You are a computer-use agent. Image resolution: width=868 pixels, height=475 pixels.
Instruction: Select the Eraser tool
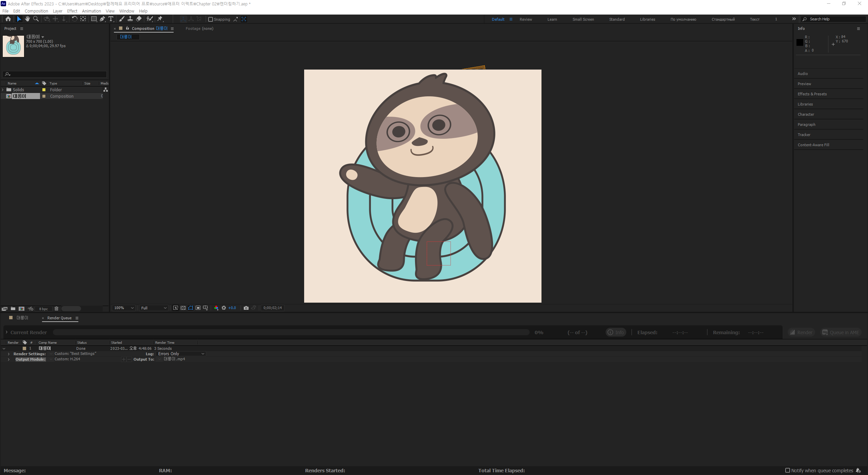coord(139,19)
